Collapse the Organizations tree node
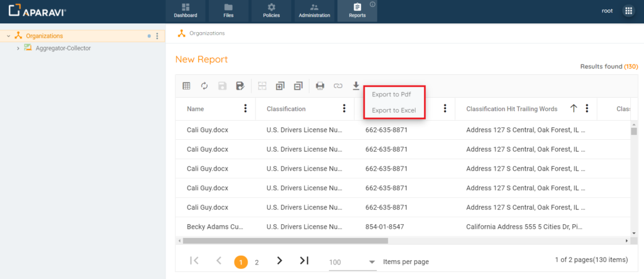The height and width of the screenshot is (279, 644). [x=9, y=36]
